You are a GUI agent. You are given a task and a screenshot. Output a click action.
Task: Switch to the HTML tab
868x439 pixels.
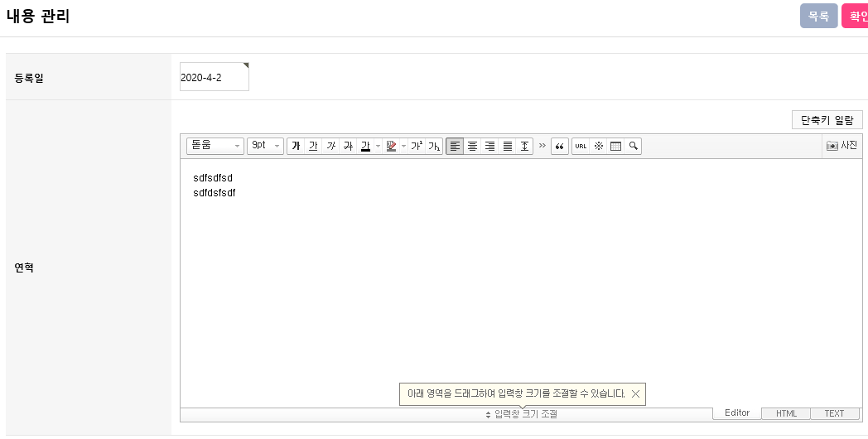(x=786, y=413)
